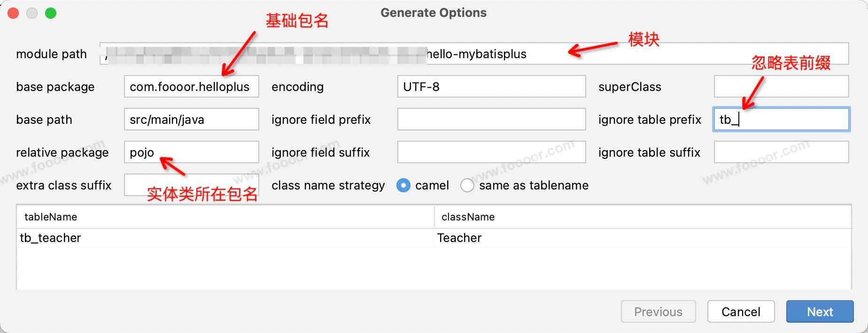Focus the superClass input field
868x333 pixels.
(x=781, y=87)
